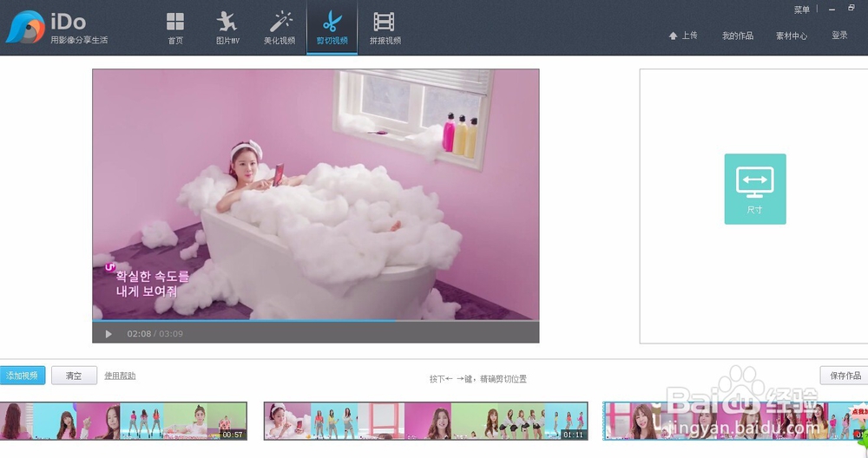Go to the 首页 home section

click(x=175, y=28)
